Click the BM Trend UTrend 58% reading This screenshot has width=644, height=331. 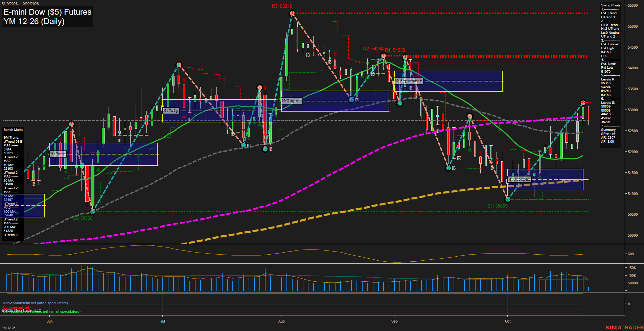13,140
